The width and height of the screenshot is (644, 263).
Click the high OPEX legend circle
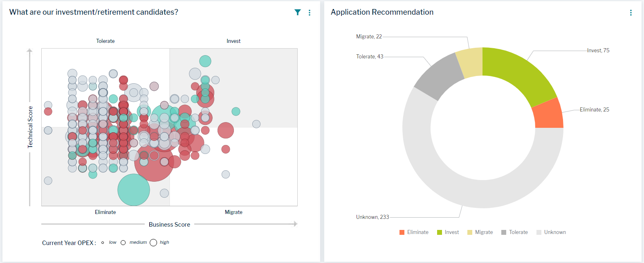pyautogui.click(x=153, y=243)
